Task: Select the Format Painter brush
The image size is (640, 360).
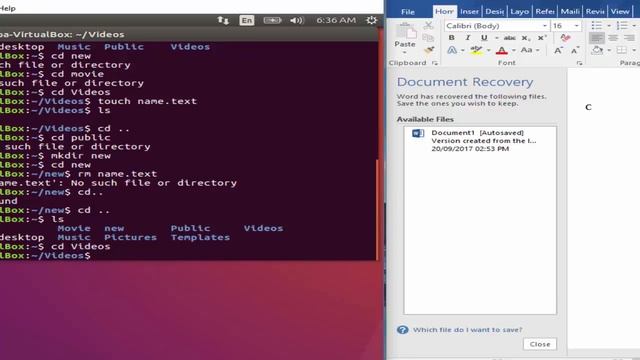Action: (429, 50)
